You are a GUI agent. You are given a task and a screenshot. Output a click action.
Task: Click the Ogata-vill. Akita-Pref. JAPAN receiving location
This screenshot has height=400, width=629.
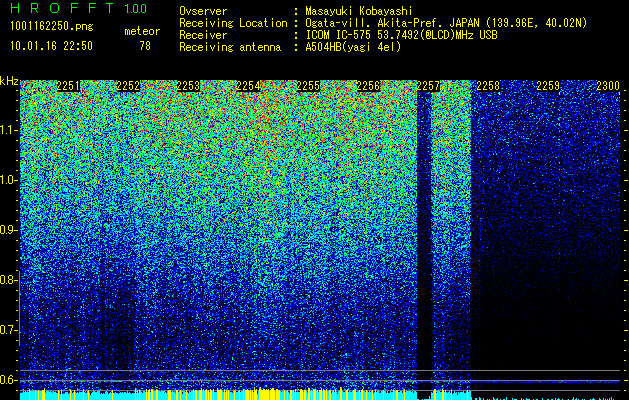[x=446, y=23]
